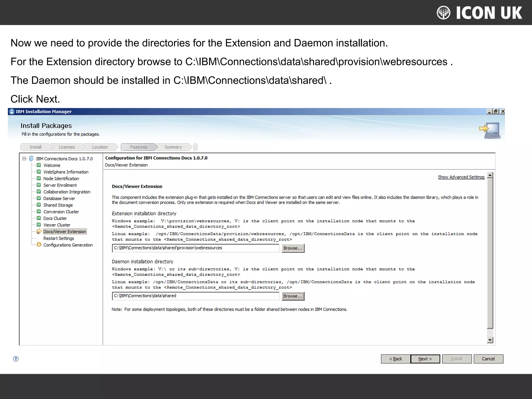Click the Docs/Viewer Extension pencil icon
This screenshot has width=532, height=399.
[x=39, y=231]
